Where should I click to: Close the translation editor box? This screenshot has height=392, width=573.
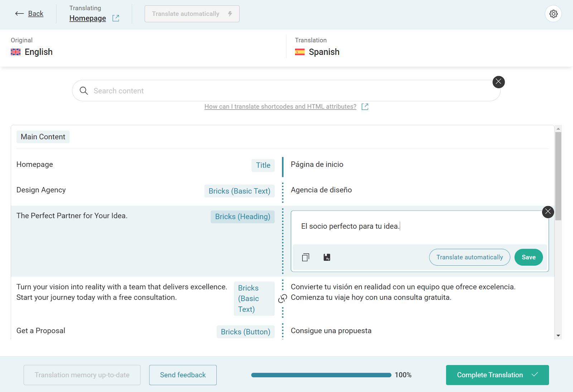pos(548,212)
